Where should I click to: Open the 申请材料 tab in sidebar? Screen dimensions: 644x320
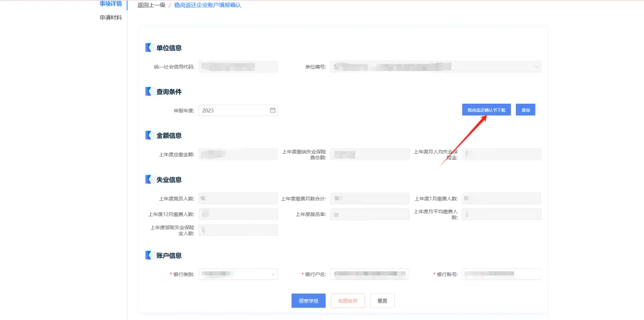click(110, 18)
